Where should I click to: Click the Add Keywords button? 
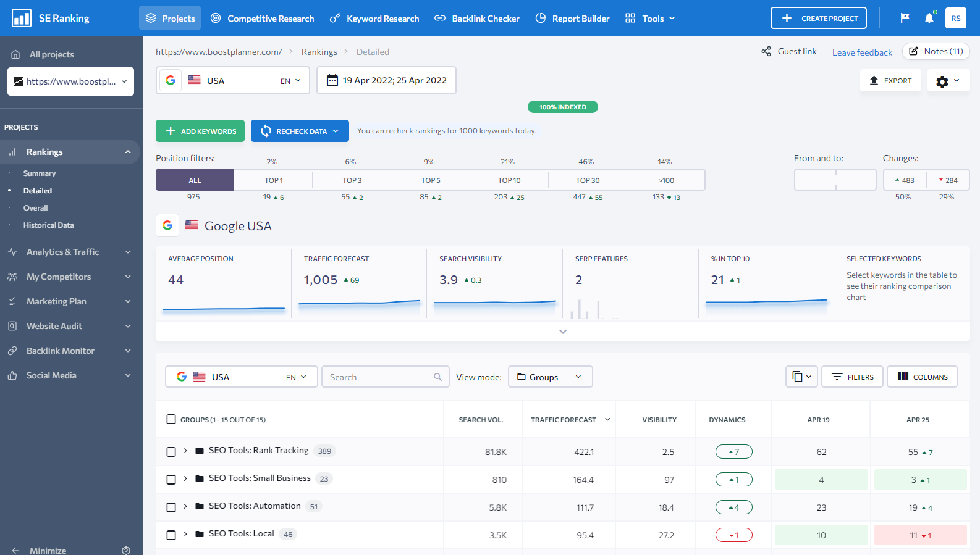click(200, 131)
